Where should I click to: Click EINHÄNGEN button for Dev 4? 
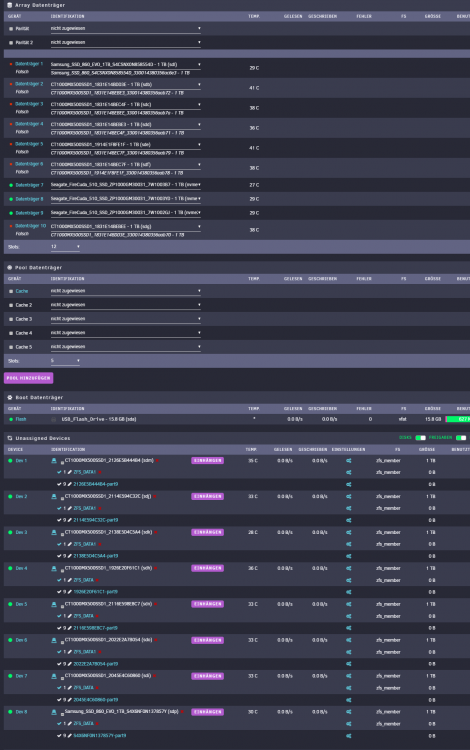[x=208, y=568]
